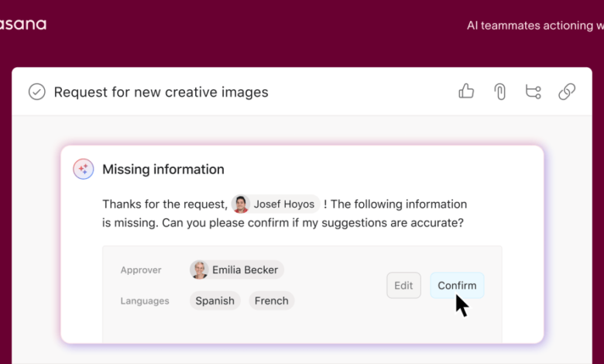Edit the suggested approver and languages

(403, 286)
